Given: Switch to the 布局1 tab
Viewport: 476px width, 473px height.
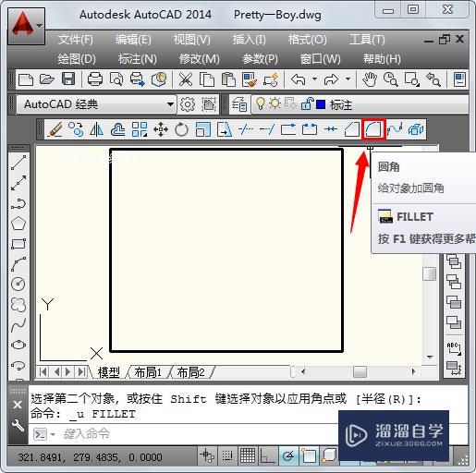Looking at the screenshot, I should click(148, 372).
